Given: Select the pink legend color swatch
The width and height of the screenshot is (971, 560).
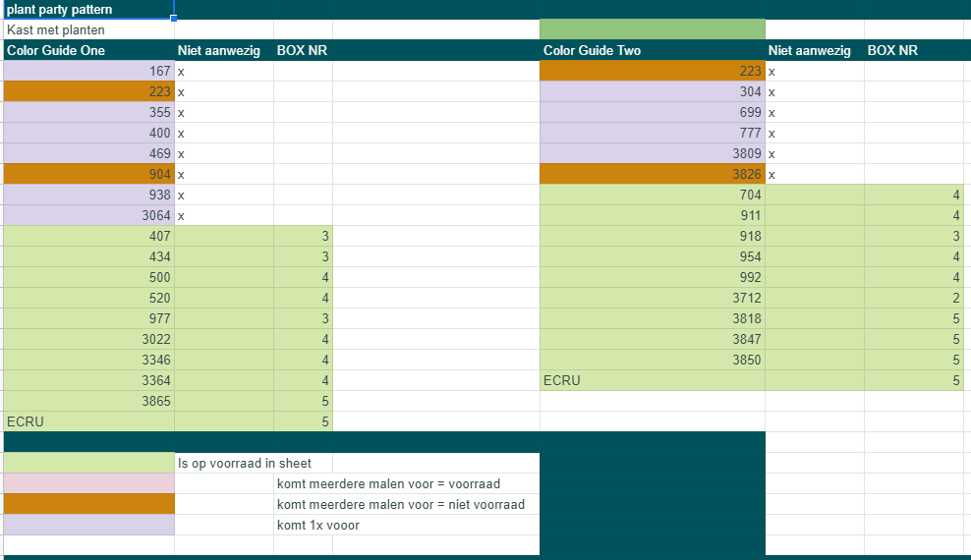Looking at the screenshot, I should (x=88, y=483).
